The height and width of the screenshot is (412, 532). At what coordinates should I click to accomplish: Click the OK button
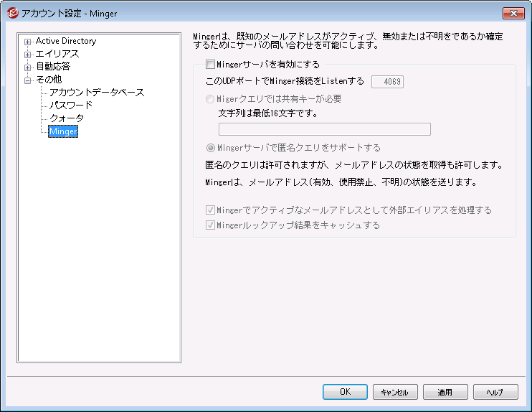[x=345, y=392]
